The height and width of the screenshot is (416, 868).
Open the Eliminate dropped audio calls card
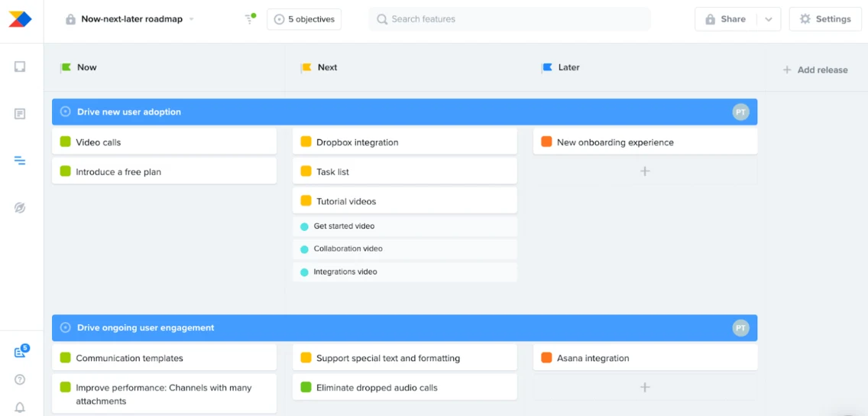[405, 387]
